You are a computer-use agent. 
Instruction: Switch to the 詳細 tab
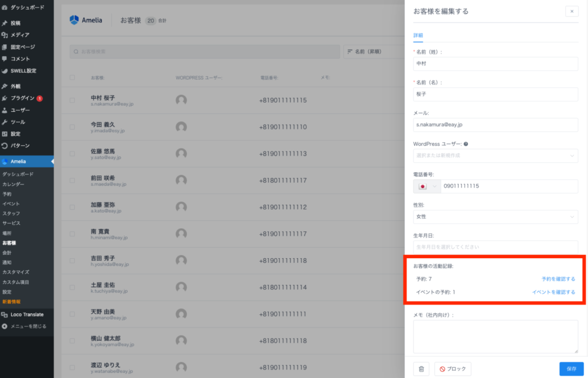pyautogui.click(x=418, y=36)
